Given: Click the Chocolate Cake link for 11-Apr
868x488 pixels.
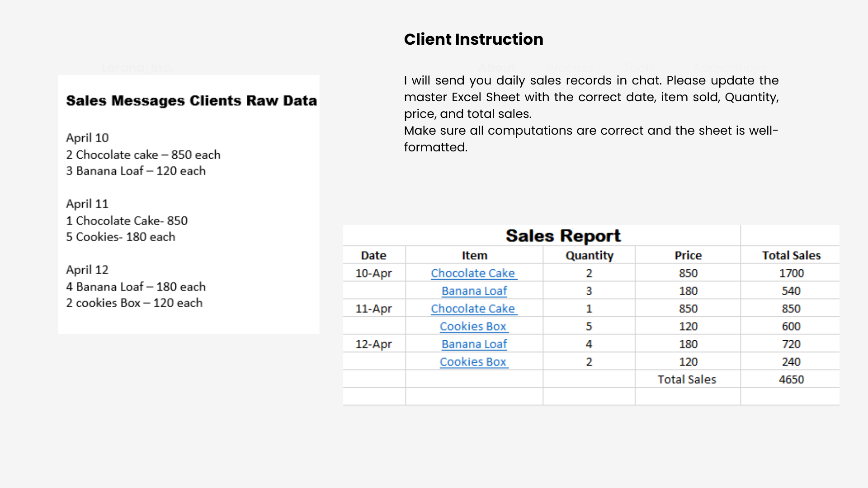Looking at the screenshot, I should 474,308.
